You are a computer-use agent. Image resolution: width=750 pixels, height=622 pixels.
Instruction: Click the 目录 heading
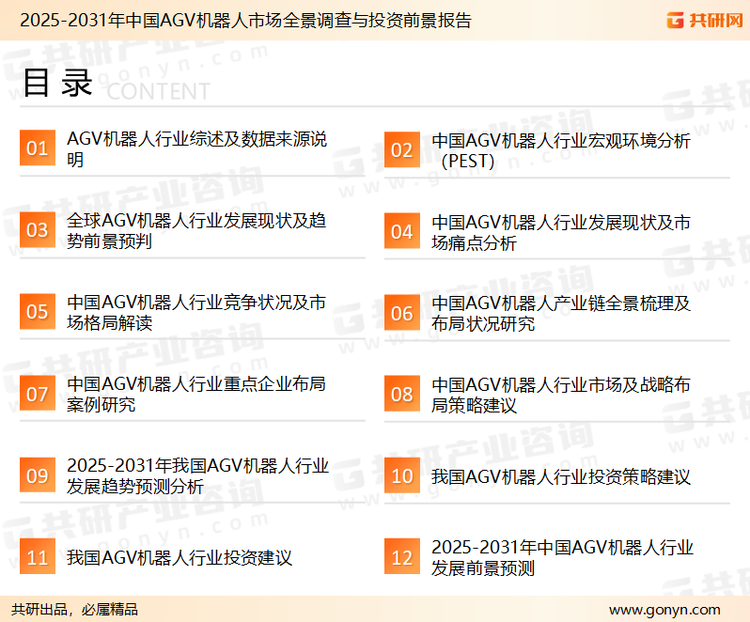pos(57,83)
